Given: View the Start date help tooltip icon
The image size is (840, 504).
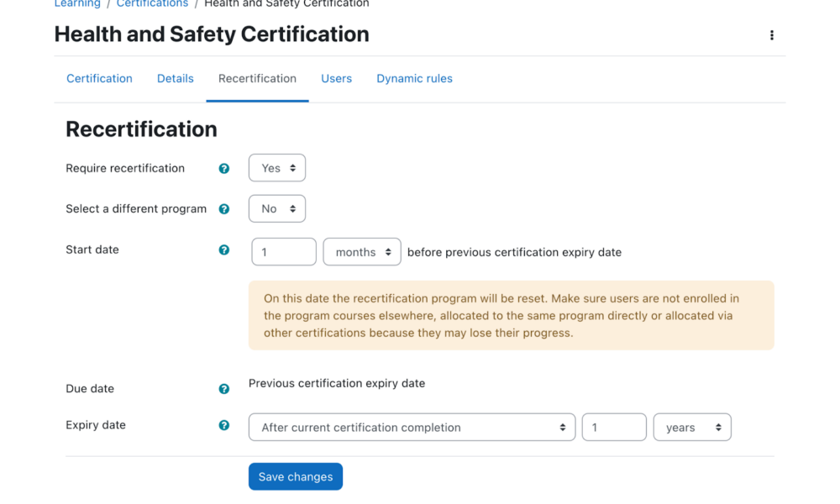Looking at the screenshot, I should (223, 249).
